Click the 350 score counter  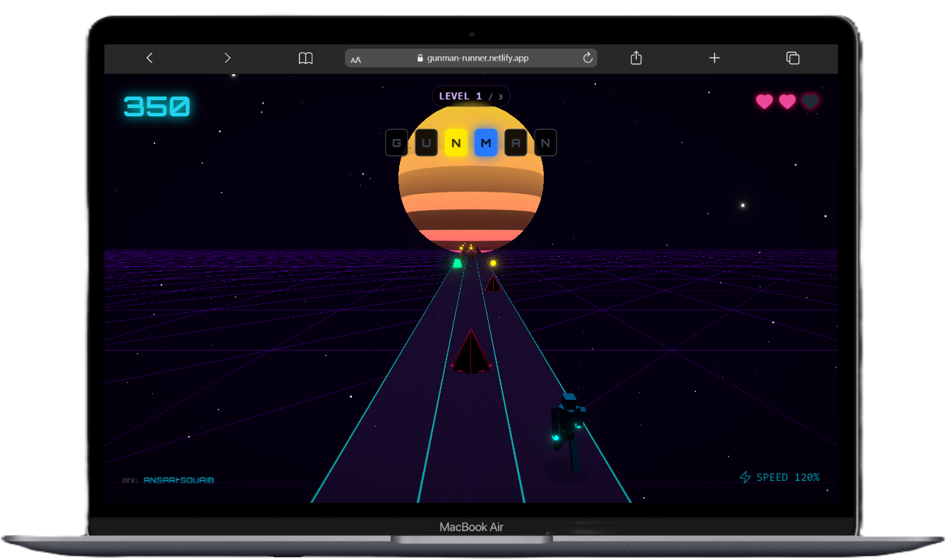157,107
